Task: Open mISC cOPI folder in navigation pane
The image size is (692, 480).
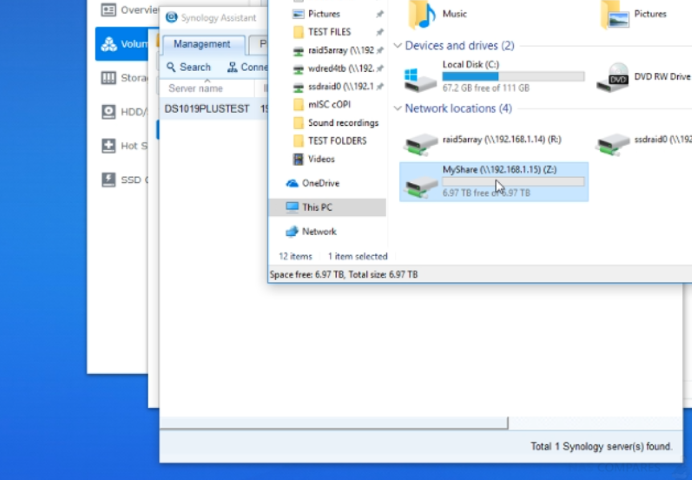Action: click(x=329, y=105)
